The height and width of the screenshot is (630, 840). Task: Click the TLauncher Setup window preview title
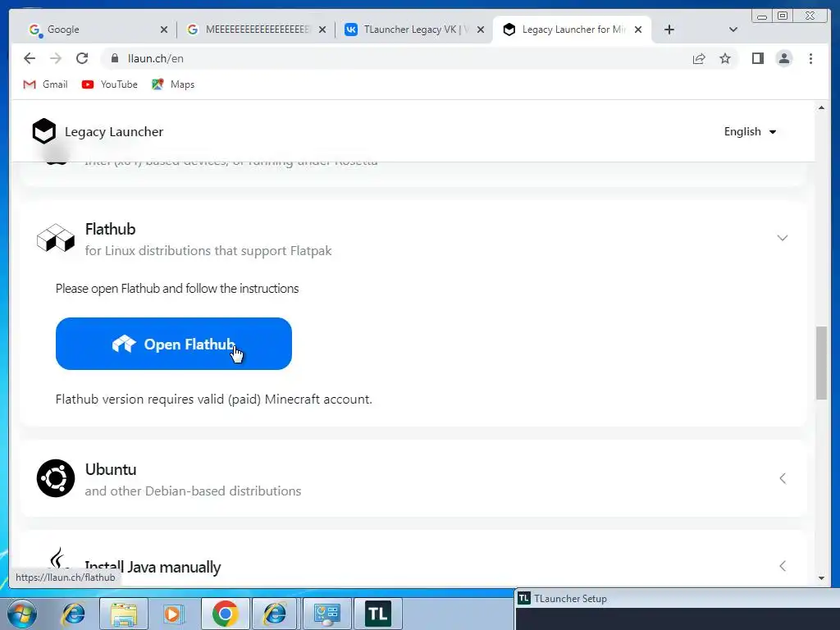click(570, 598)
